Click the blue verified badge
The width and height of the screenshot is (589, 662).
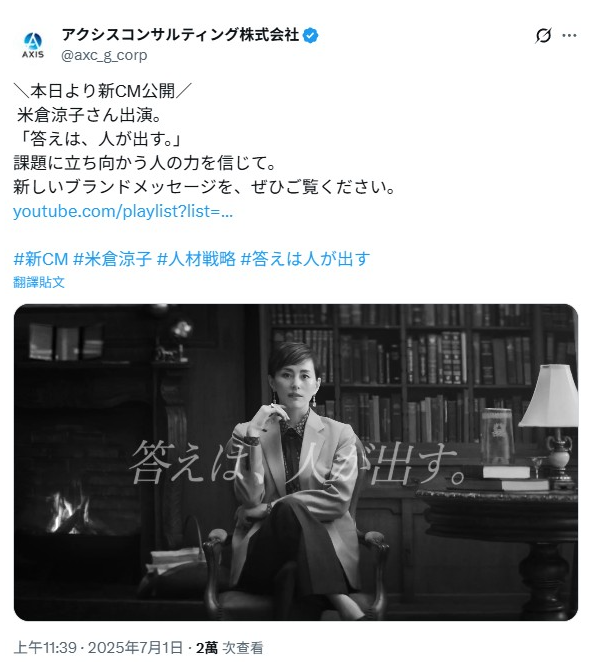[x=311, y=35]
